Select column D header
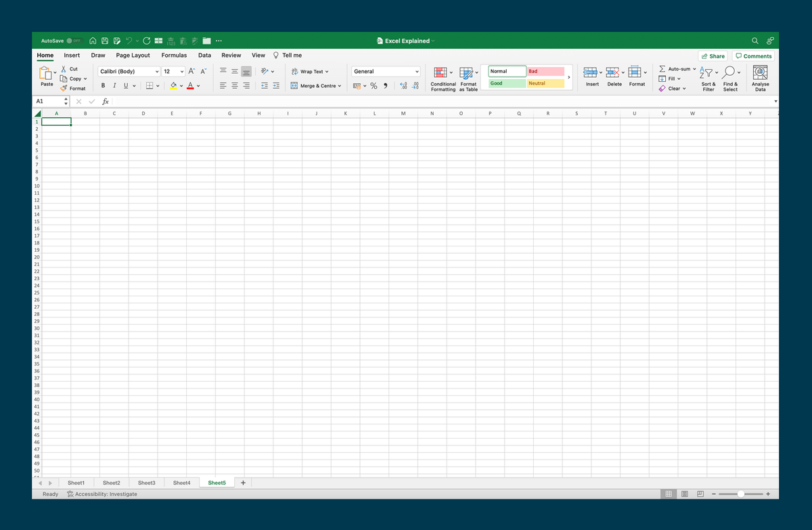812x530 pixels. pos(143,114)
